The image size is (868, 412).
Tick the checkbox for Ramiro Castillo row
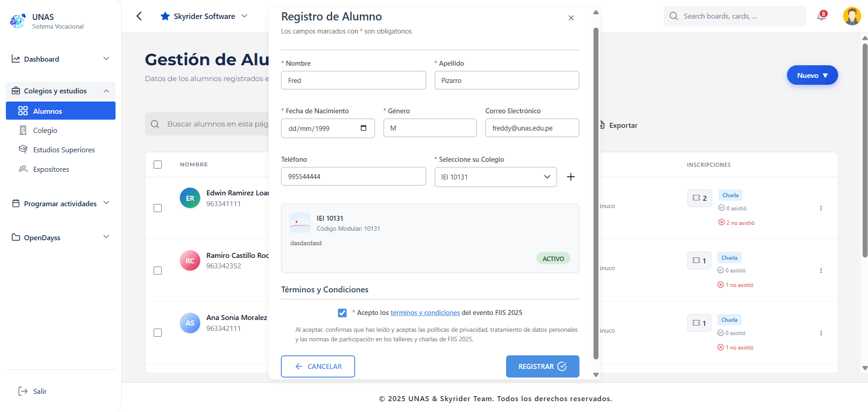click(x=158, y=271)
